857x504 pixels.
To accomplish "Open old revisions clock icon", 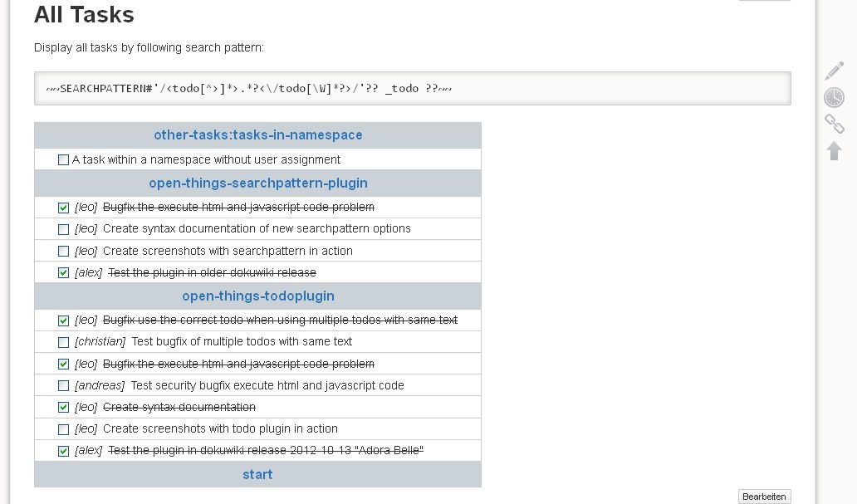I will click(x=834, y=98).
